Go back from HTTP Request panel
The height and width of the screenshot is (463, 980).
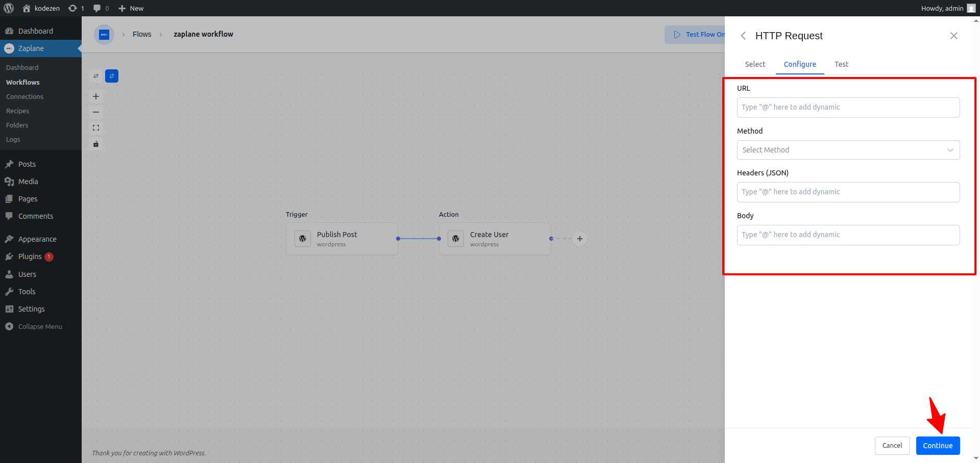point(743,36)
